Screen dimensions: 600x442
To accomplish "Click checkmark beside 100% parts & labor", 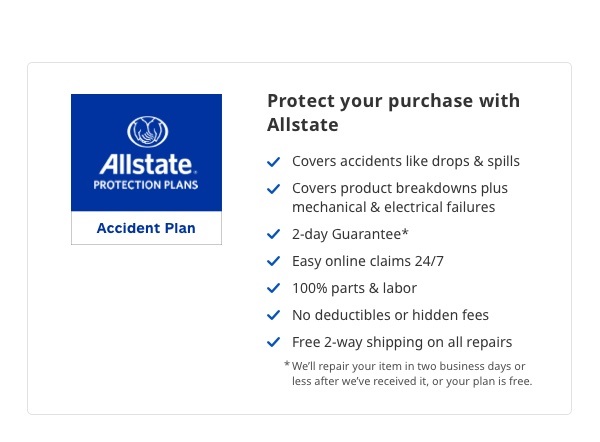I will click(273, 289).
